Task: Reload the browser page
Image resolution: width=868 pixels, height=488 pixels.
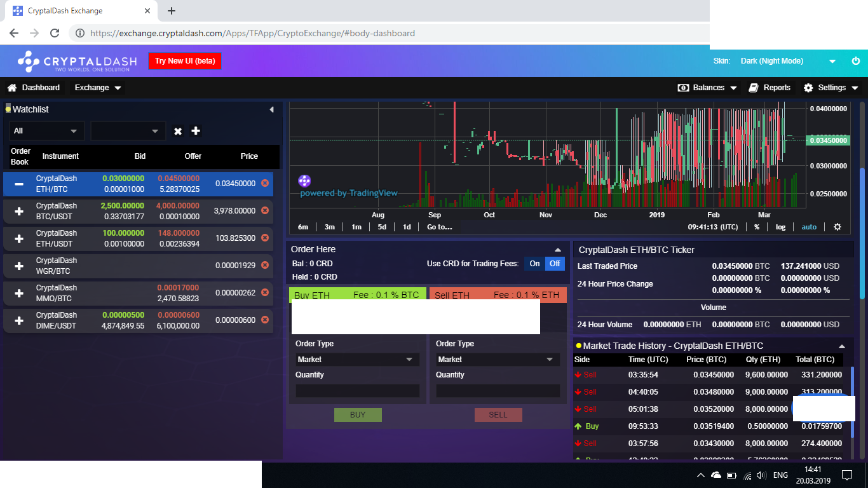Action: coord(55,33)
